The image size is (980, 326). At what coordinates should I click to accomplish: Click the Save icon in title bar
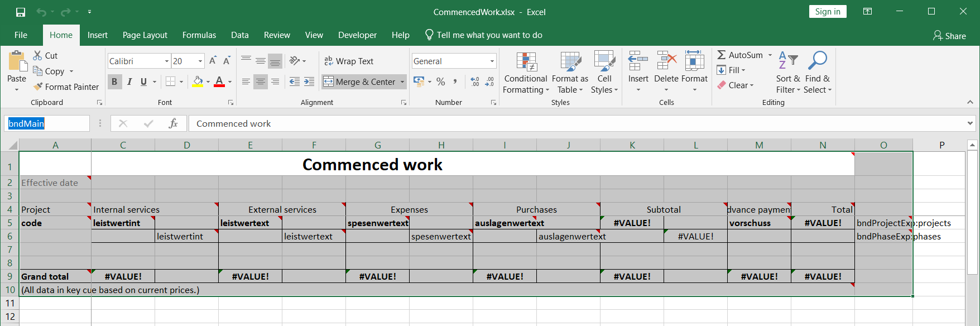pyautogui.click(x=21, y=12)
